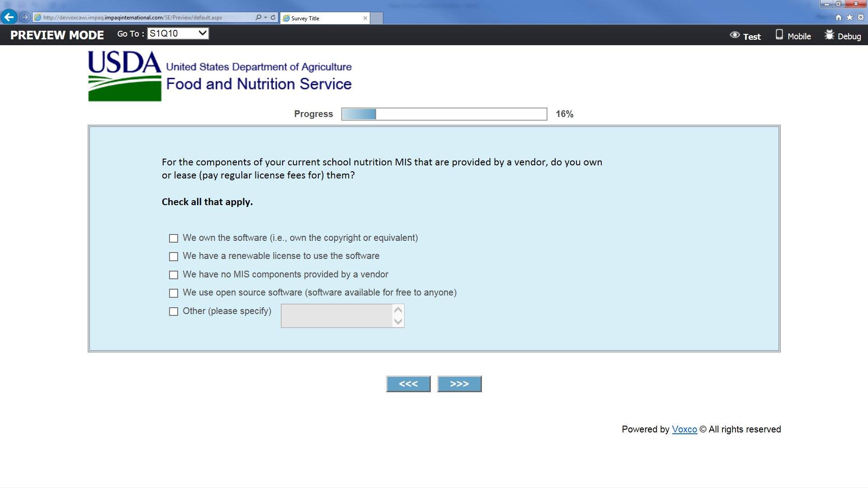Open browser favorites star icon
Viewport: 868px width, 488px height.
click(849, 17)
